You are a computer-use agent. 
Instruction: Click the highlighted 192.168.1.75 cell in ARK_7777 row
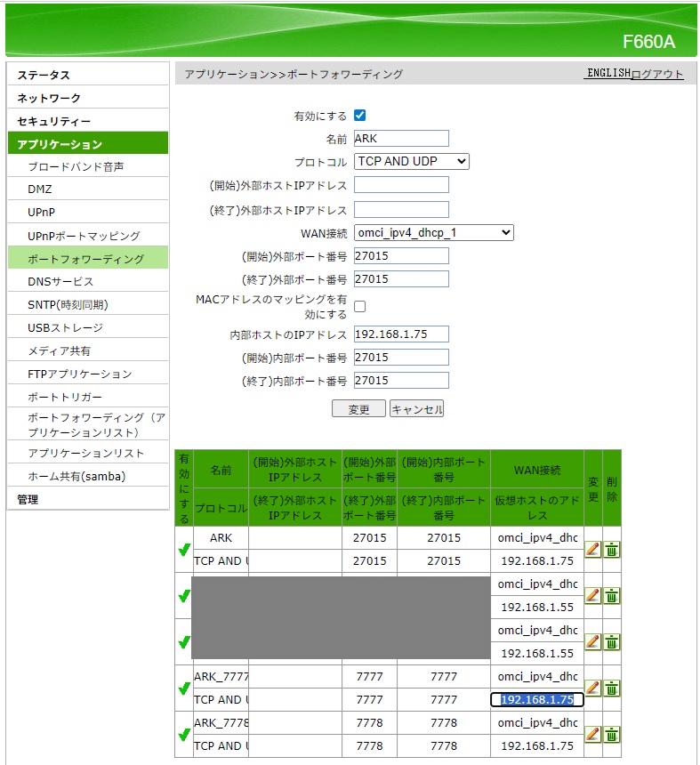pyautogui.click(x=537, y=700)
